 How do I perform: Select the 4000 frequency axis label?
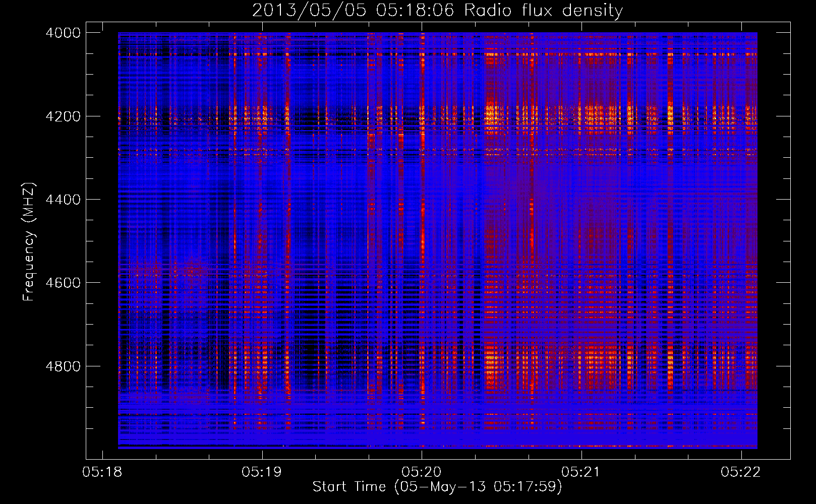point(63,33)
